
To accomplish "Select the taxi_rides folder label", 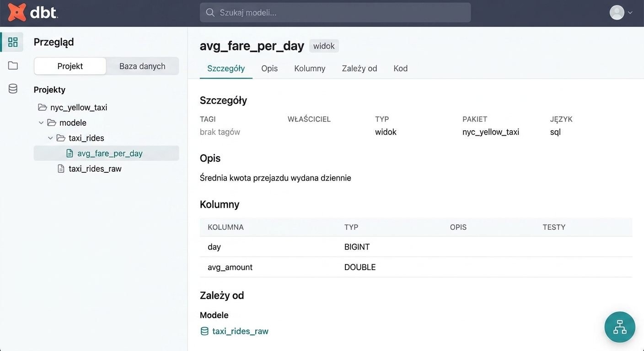I will 86,138.
